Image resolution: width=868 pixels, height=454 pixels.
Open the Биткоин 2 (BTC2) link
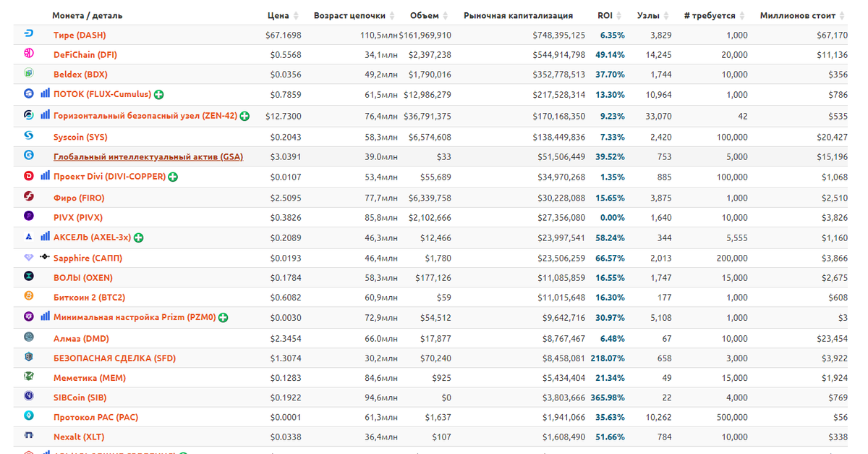pyautogui.click(x=89, y=297)
